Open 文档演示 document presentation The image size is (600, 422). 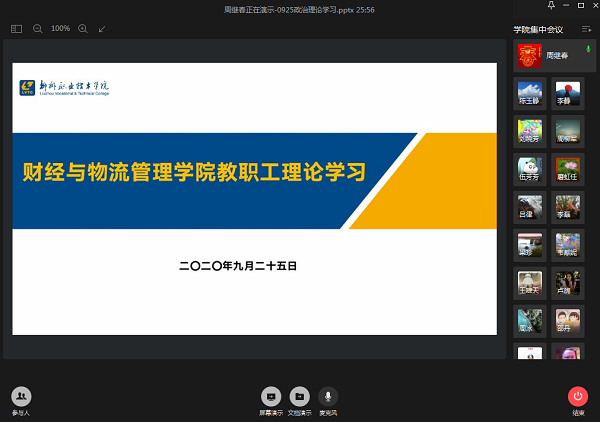[299, 398]
